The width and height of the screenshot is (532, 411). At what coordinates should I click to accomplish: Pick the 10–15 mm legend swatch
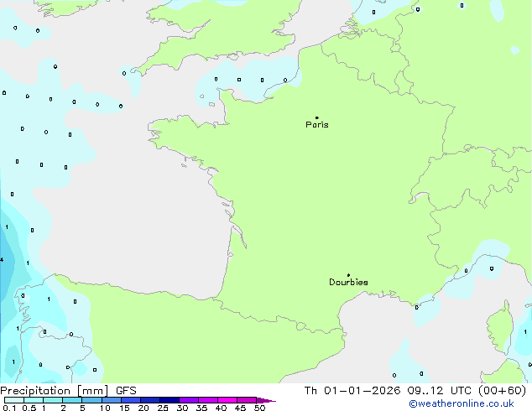point(111,400)
